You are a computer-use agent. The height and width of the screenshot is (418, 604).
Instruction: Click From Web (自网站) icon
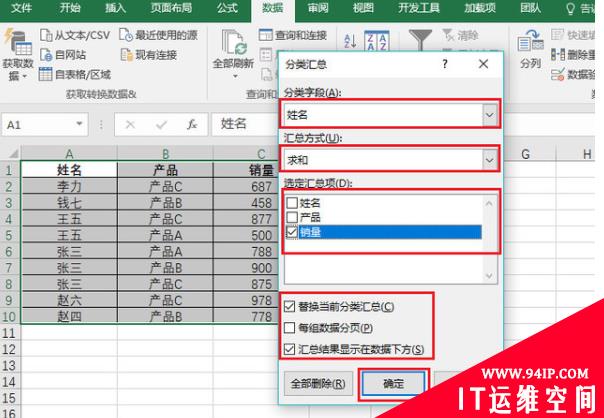click(x=46, y=55)
